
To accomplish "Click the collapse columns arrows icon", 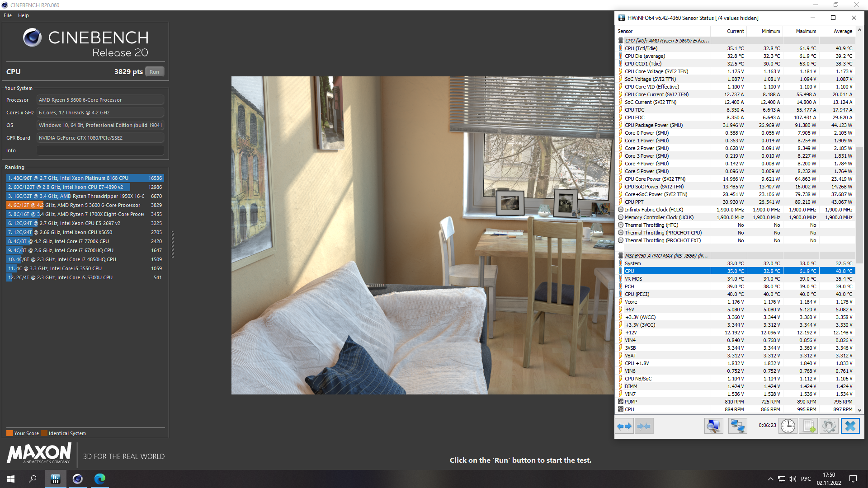I will [x=644, y=426].
